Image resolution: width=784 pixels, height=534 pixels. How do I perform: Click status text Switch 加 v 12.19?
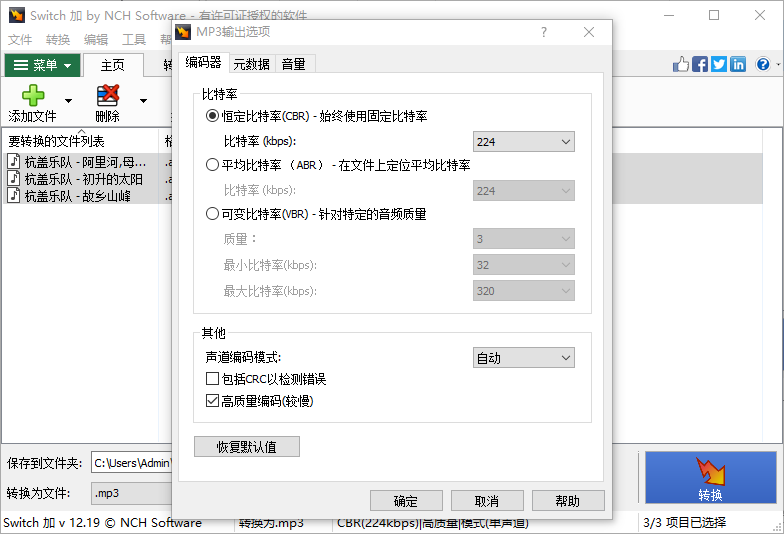[102, 522]
